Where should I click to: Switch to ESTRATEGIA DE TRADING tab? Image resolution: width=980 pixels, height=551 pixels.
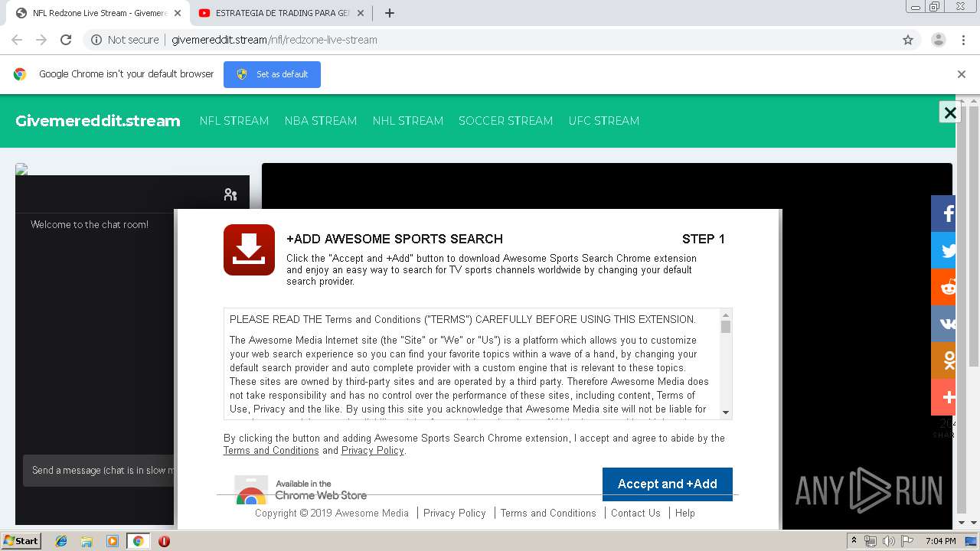click(x=281, y=13)
